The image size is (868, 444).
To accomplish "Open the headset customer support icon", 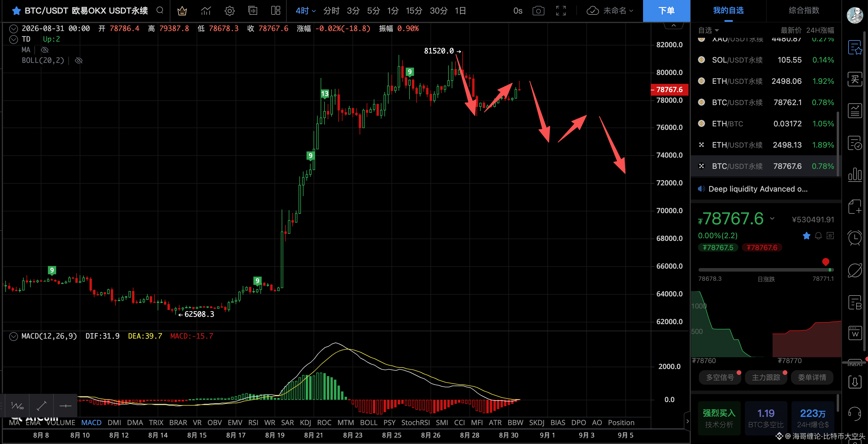I will pyautogui.click(x=855, y=414).
